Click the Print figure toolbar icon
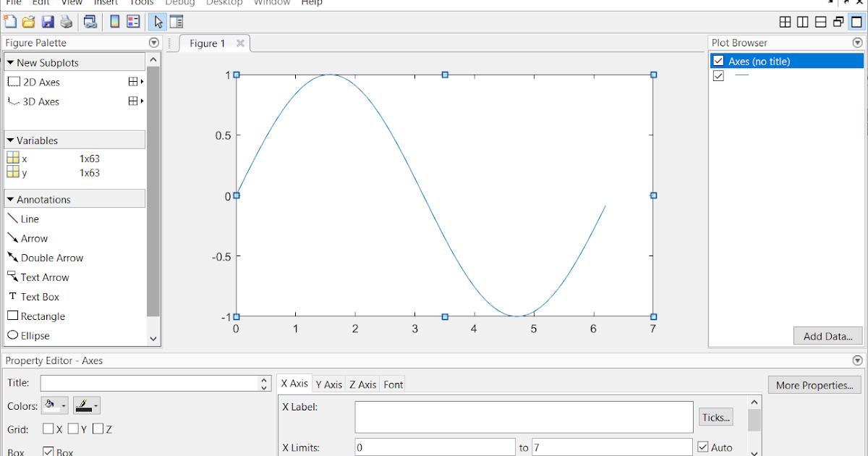This screenshot has width=868, height=456. pos(65,22)
